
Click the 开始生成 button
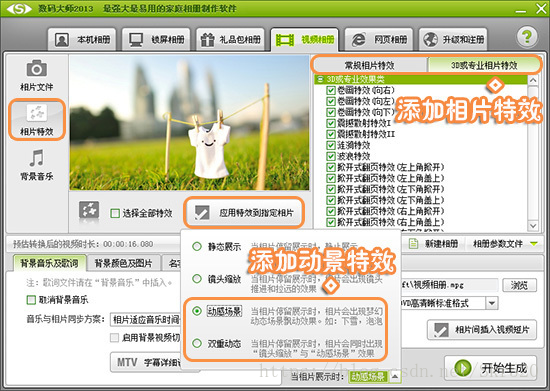(491, 368)
